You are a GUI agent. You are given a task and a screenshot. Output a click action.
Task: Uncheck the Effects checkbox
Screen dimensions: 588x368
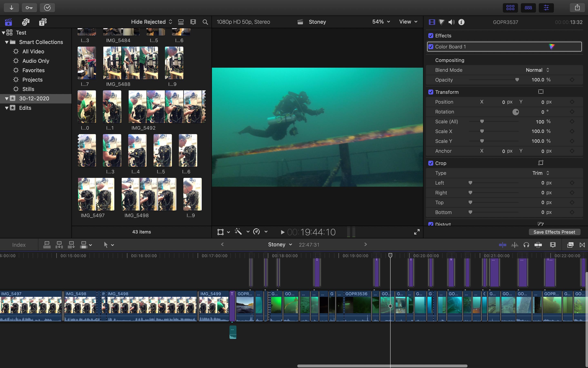pyautogui.click(x=431, y=36)
